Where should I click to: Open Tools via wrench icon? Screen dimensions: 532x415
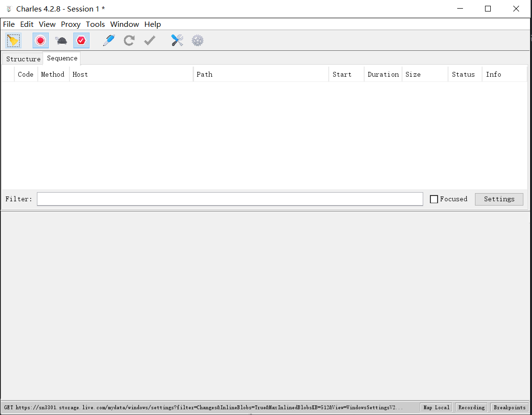tap(177, 41)
